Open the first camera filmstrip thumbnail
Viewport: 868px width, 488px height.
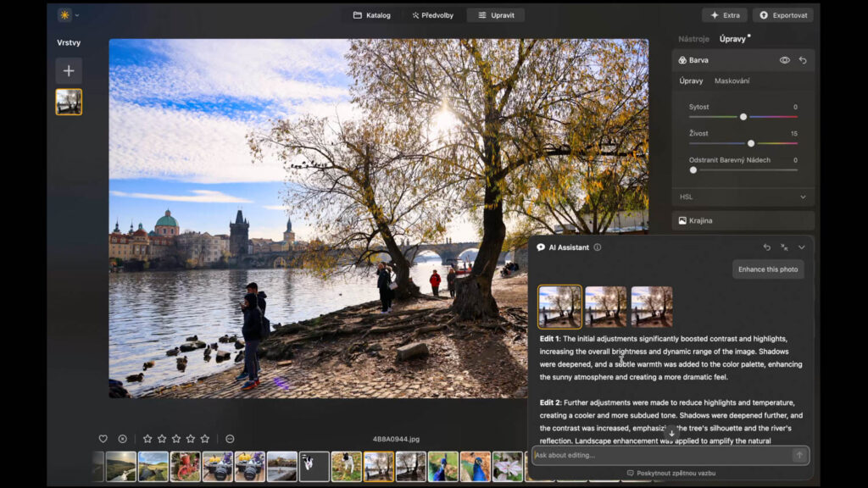point(218,467)
